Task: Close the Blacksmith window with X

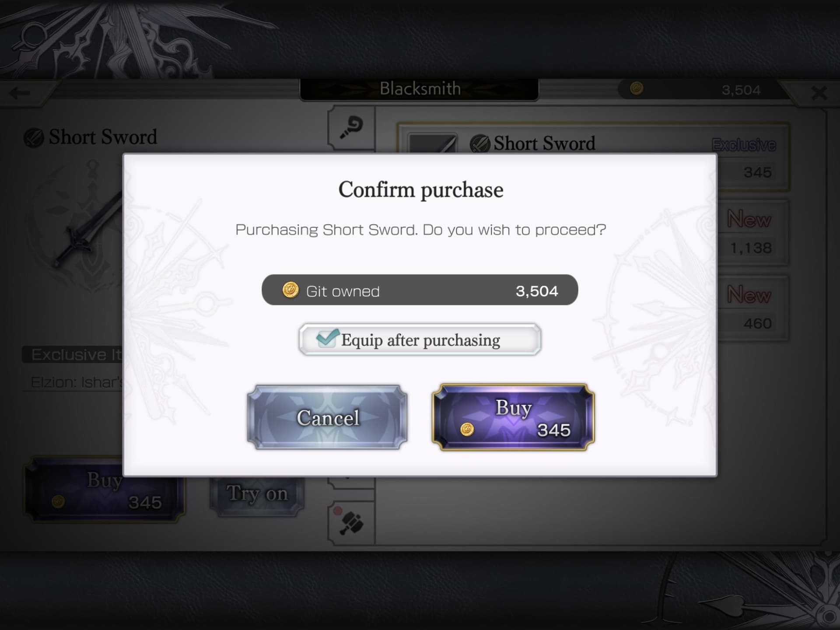Action: [x=819, y=93]
